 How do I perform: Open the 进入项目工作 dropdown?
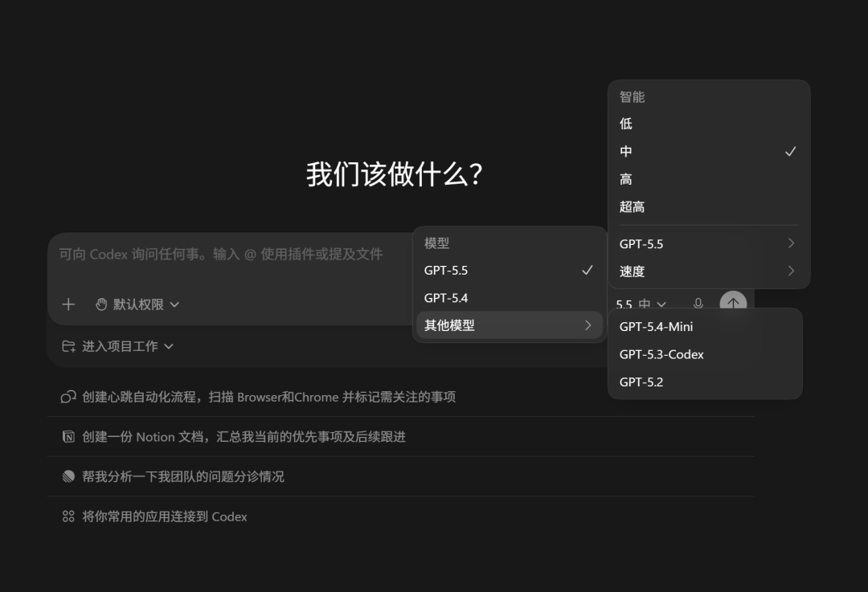118,346
